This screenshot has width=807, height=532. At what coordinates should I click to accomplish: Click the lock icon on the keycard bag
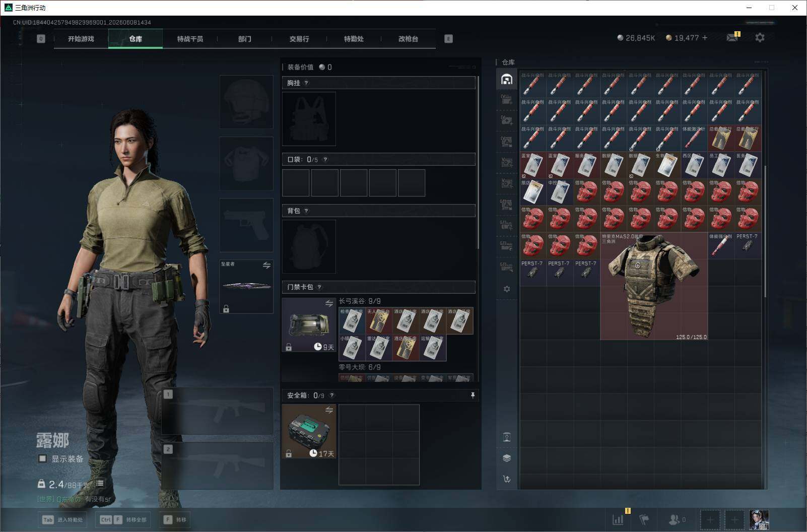coord(289,347)
